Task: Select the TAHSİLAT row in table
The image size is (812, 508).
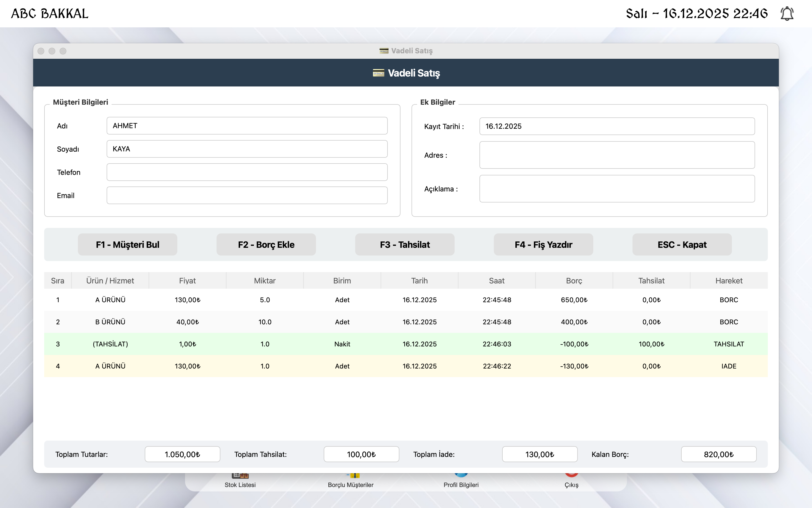Action: 405,344
